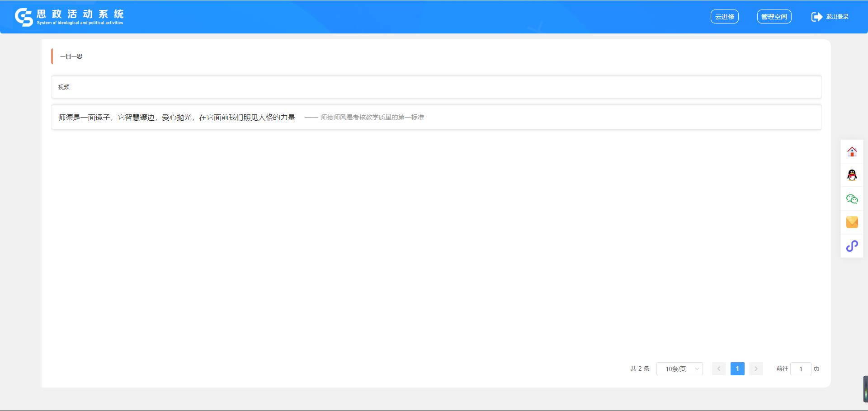Click the orange mail envelope icon

click(x=852, y=222)
